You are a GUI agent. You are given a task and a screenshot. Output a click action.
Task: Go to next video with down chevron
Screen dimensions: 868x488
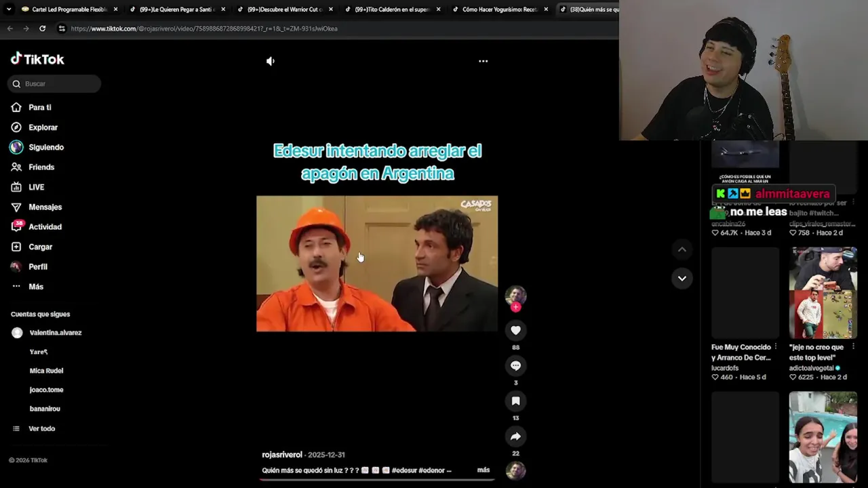(x=682, y=278)
